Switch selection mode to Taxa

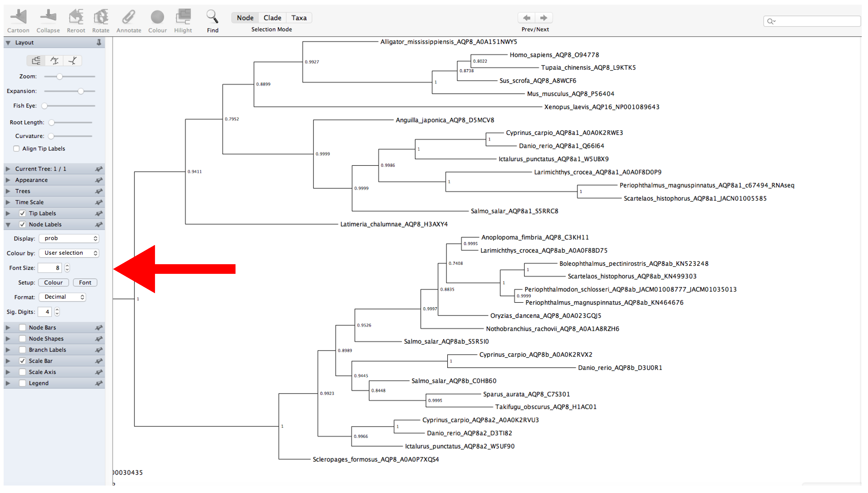pyautogui.click(x=299, y=18)
